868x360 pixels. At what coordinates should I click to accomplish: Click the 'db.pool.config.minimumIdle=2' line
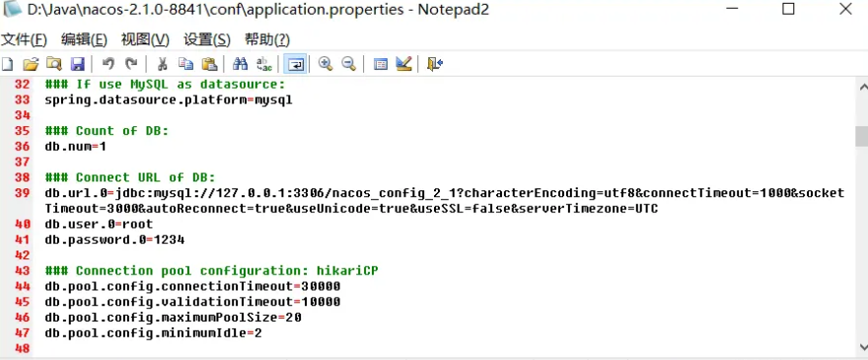tap(153, 332)
